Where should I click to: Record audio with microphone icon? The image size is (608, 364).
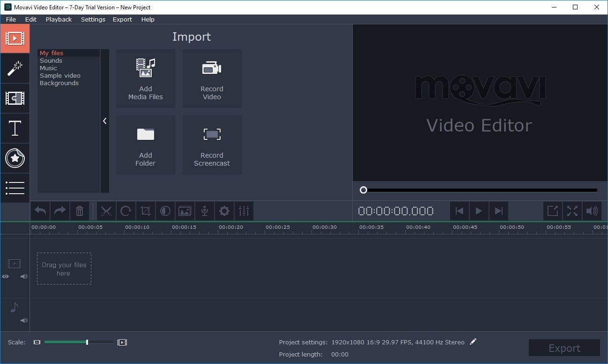[x=205, y=211]
